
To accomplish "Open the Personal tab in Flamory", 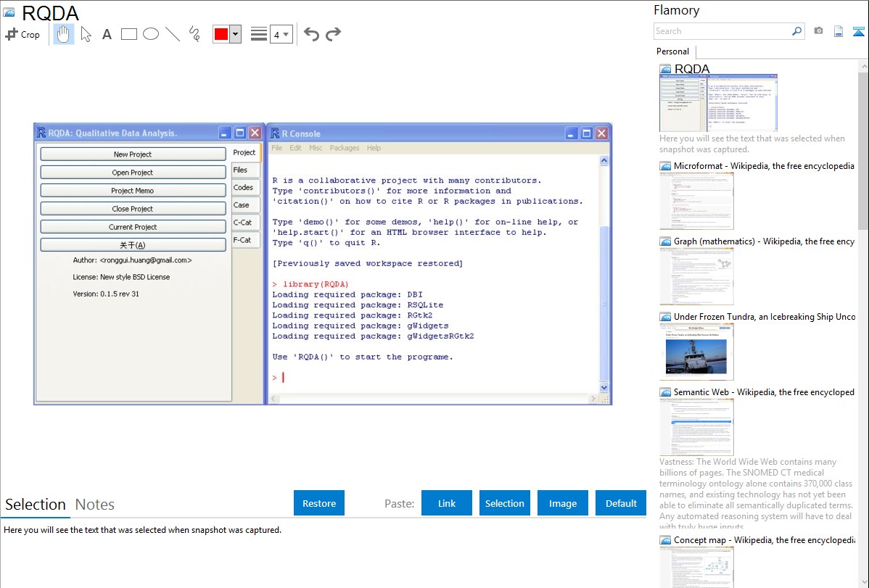I will pyautogui.click(x=672, y=51).
